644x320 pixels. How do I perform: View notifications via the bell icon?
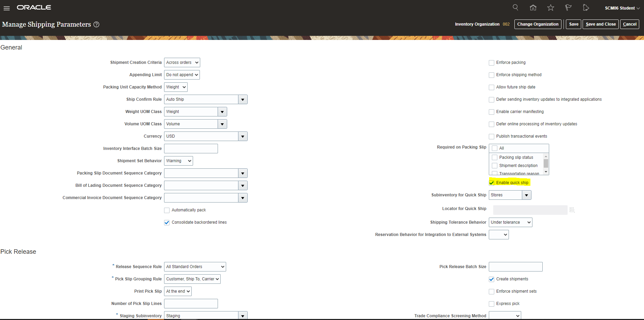coord(586,7)
